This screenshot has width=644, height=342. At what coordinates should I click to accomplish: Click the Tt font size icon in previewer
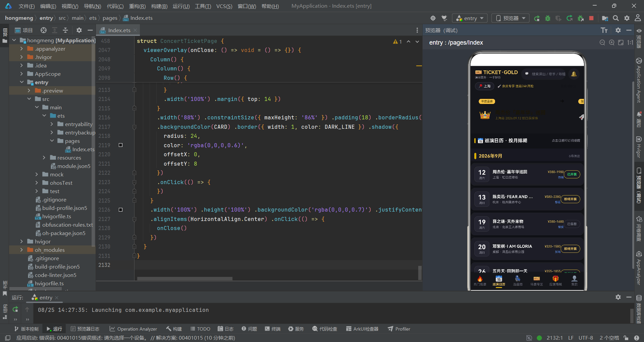pos(604,30)
